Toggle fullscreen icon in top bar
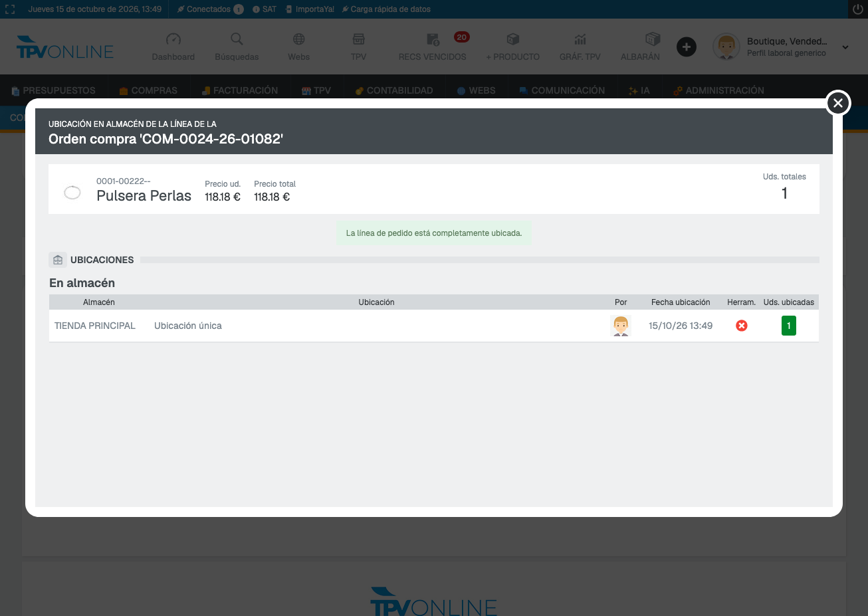This screenshot has height=616, width=868. [10, 9]
